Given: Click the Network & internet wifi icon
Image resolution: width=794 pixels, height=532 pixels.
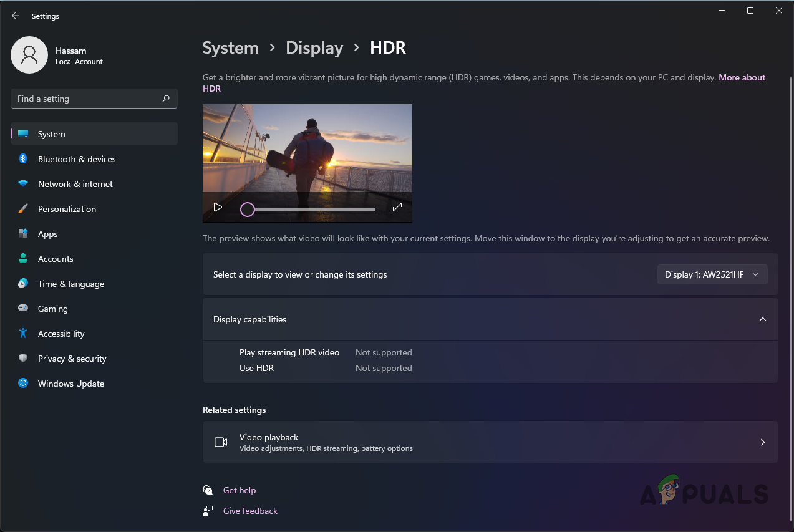Looking at the screenshot, I should (x=23, y=184).
